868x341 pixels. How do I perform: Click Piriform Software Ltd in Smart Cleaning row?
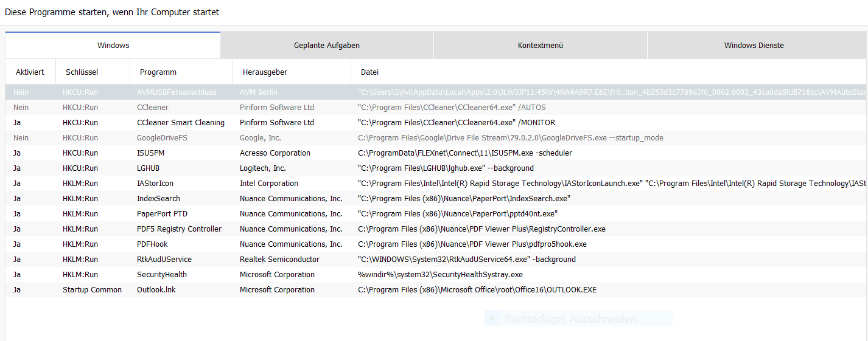[x=277, y=123]
